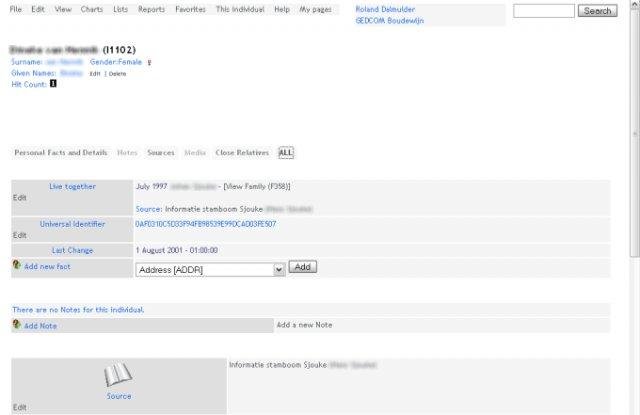
Task: Click the Gender:Female label
Action: point(116,62)
